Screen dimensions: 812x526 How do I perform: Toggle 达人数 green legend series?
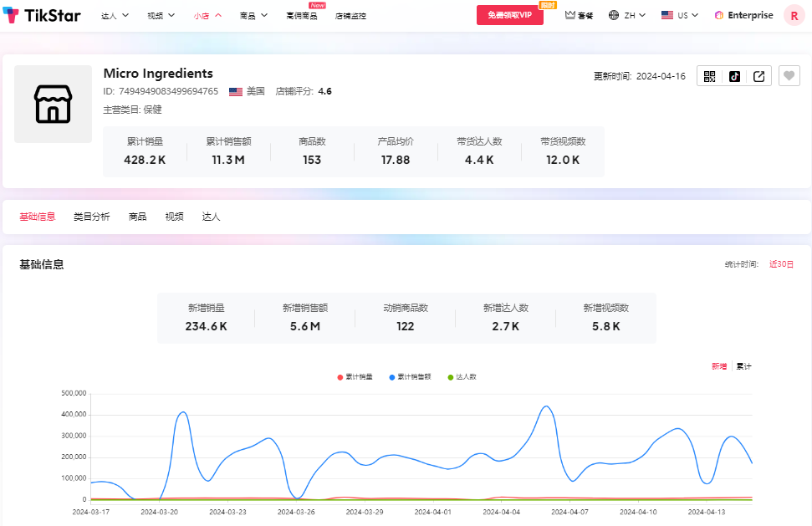[462, 377]
